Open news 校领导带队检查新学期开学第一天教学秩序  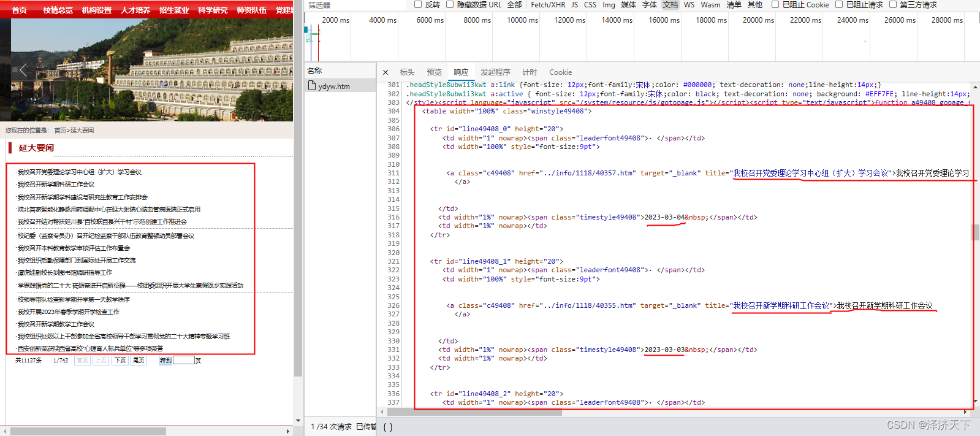pyautogui.click(x=74, y=300)
